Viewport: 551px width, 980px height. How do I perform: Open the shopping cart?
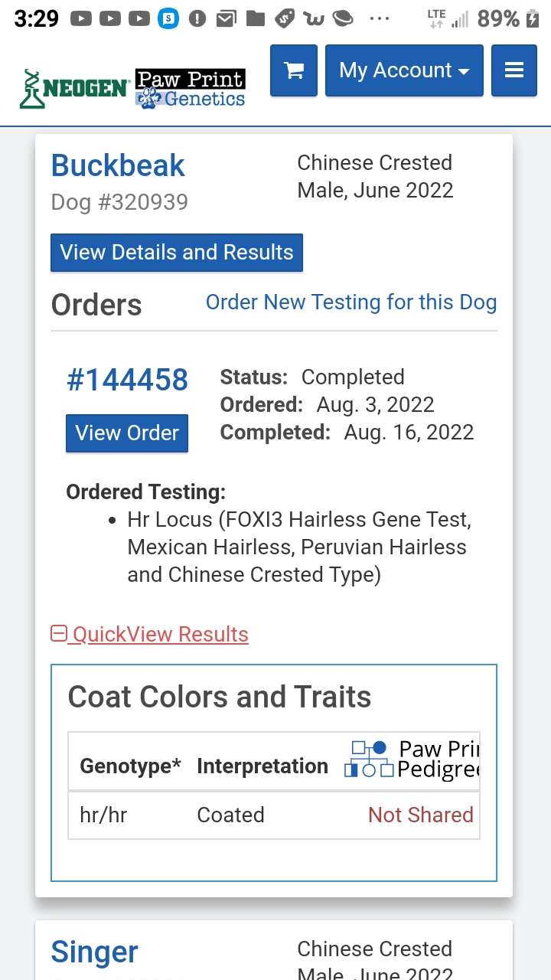(294, 70)
